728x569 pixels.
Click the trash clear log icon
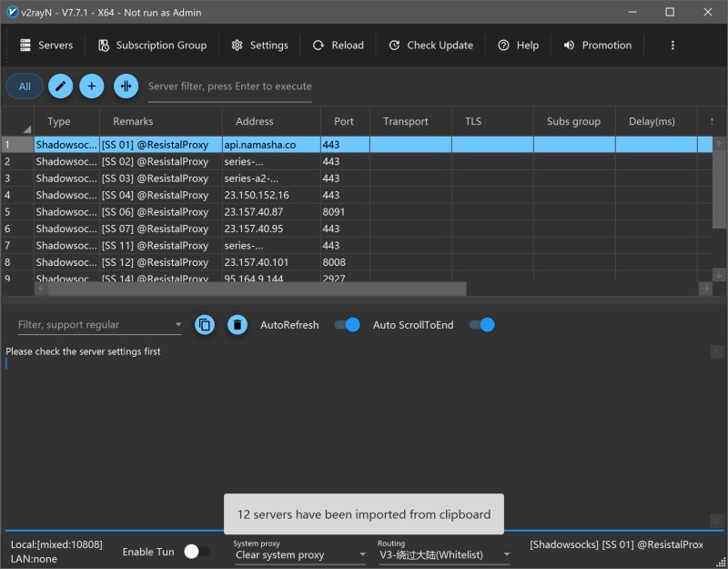pos(237,325)
